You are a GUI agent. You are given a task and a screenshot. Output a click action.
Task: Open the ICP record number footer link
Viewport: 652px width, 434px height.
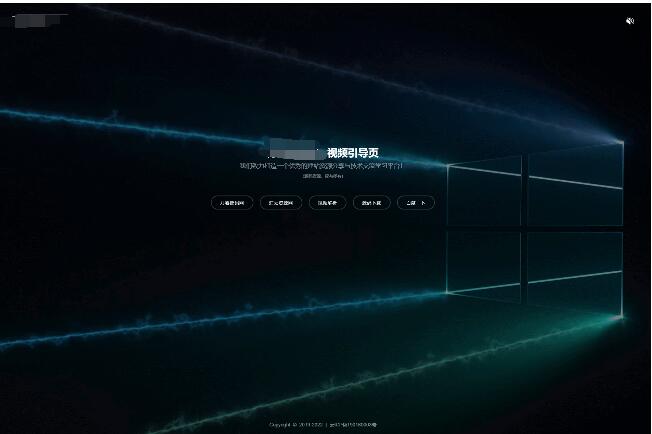coord(353,425)
